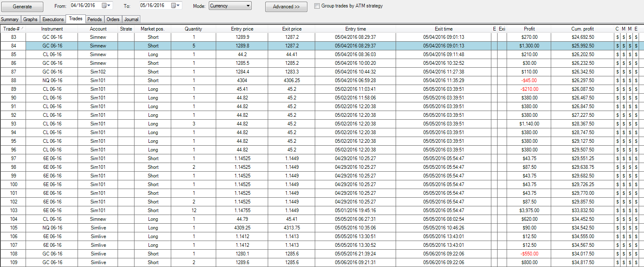Sort by the Instrument column header
644x267 pixels.
[x=52, y=29]
